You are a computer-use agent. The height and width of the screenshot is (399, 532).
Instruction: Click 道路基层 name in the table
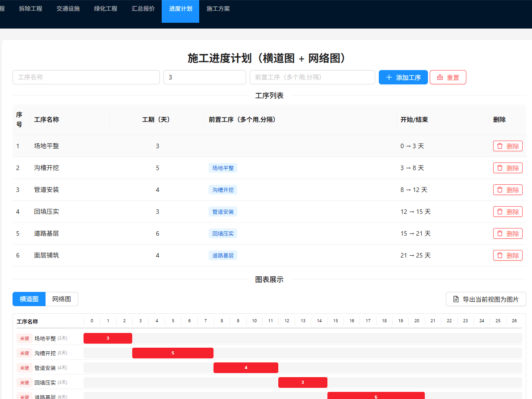click(46, 233)
